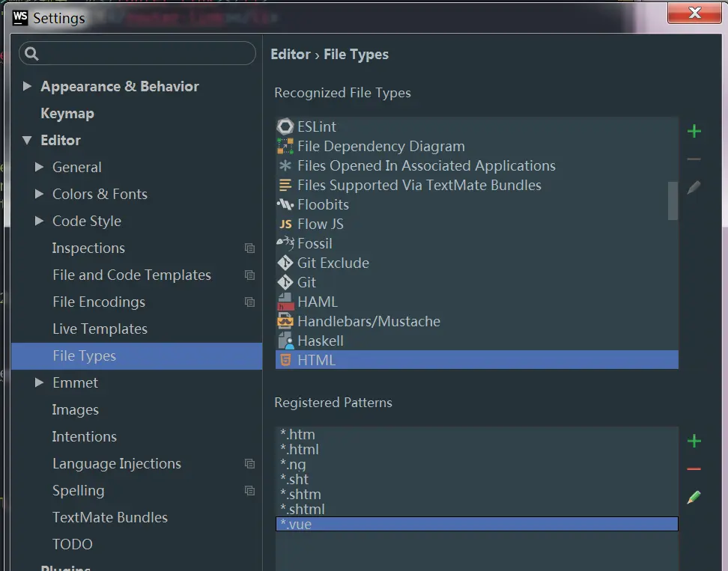The image size is (728, 571).
Task: Add a new registered pattern
Action: click(694, 441)
